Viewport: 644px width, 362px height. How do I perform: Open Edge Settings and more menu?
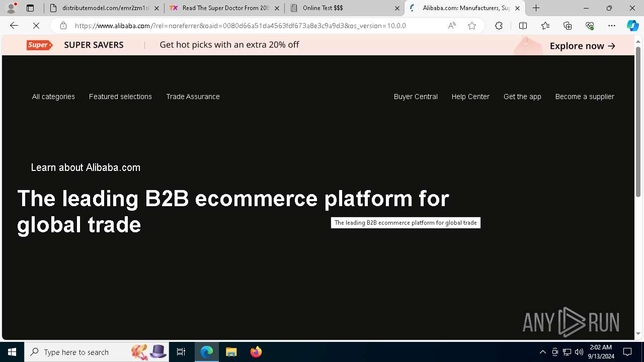tap(612, 26)
